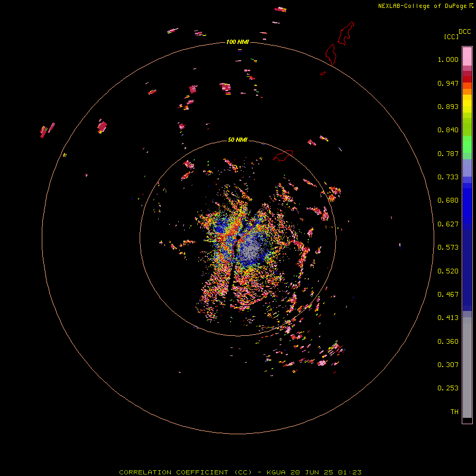Click the DCC label above the scale

464,32
